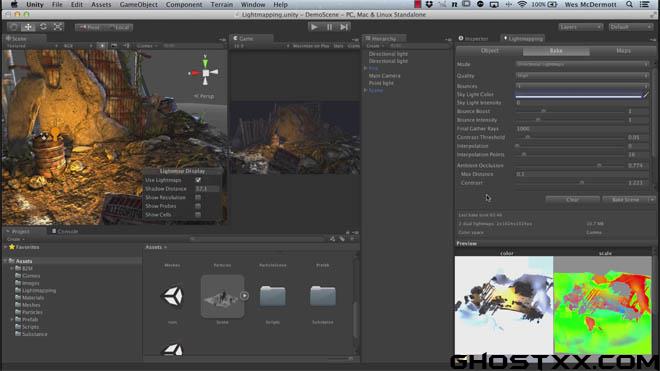The height and width of the screenshot is (371, 660).
Task: Enable Show Probes checkbox
Action: point(198,206)
